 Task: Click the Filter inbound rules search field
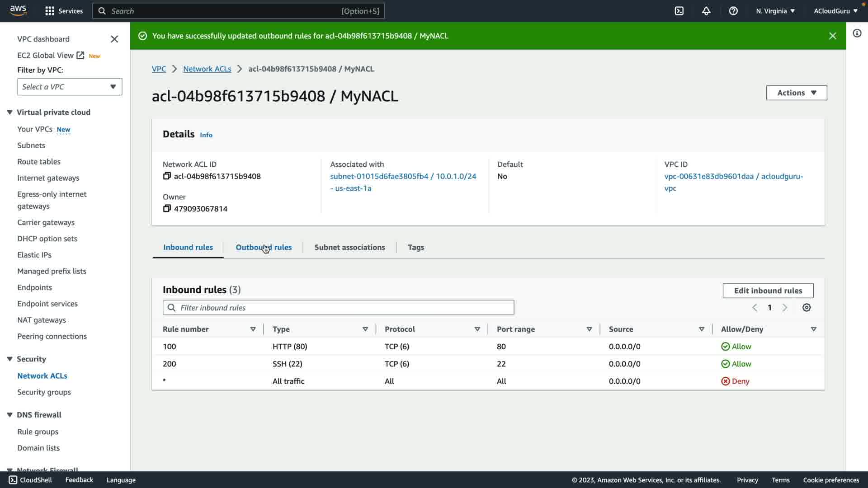point(338,308)
